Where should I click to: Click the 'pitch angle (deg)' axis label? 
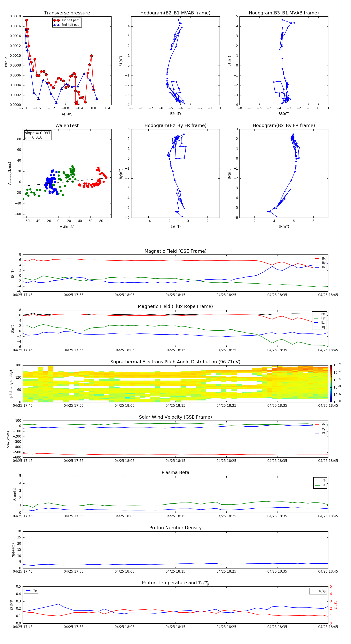coord(11,384)
